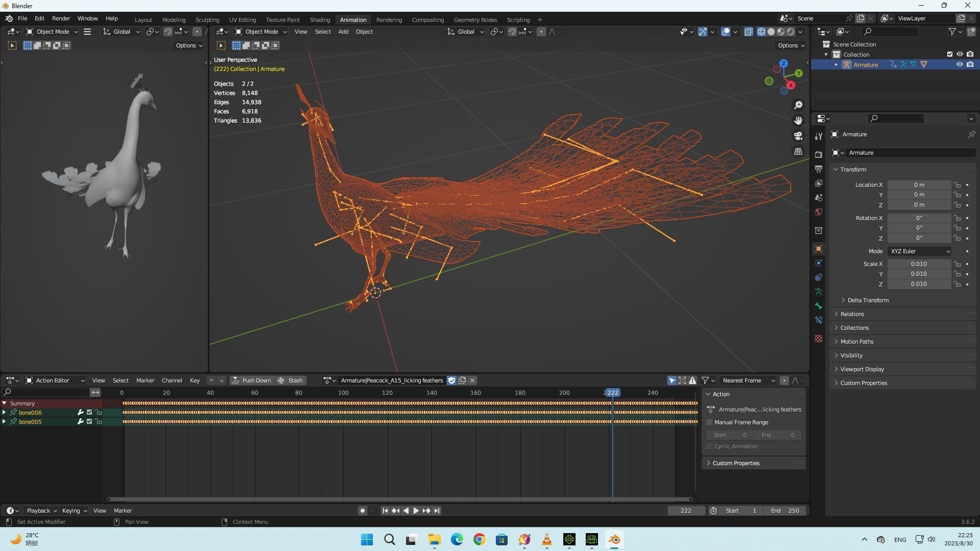Open the Channel menu in Action Editor
Image resolution: width=980 pixels, height=551 pixels.
172,380
